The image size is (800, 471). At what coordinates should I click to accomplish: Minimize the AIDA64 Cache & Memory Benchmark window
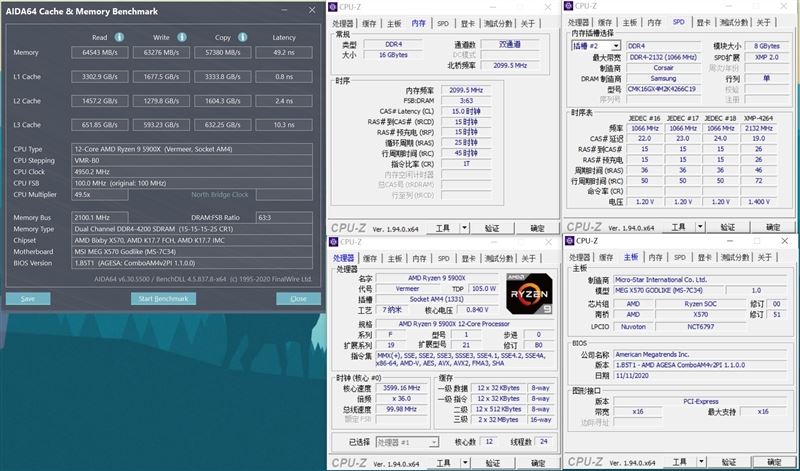click(x=284, y=10)
